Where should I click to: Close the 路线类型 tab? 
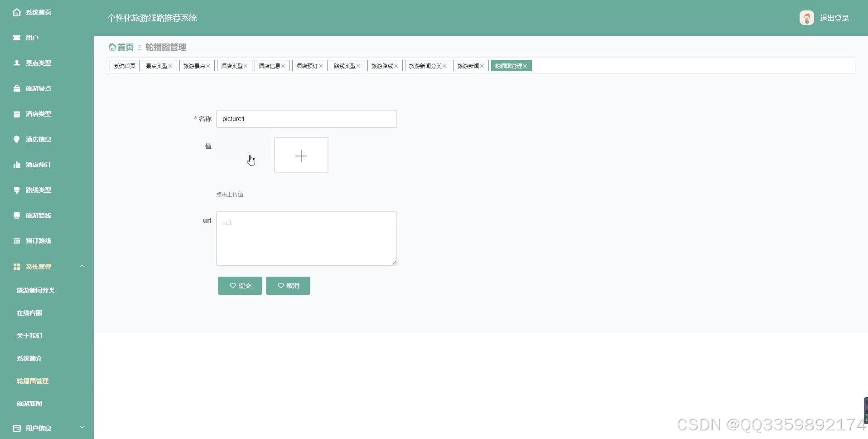358,66
